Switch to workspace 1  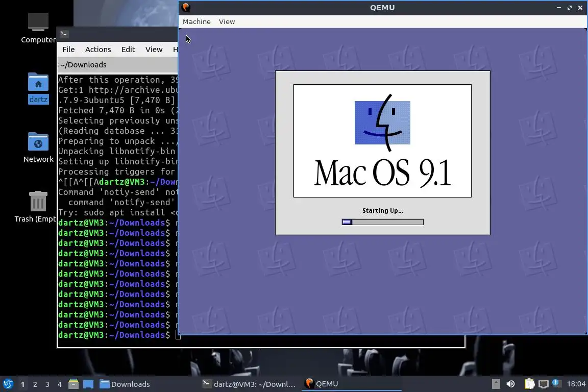tap(23, 384)
